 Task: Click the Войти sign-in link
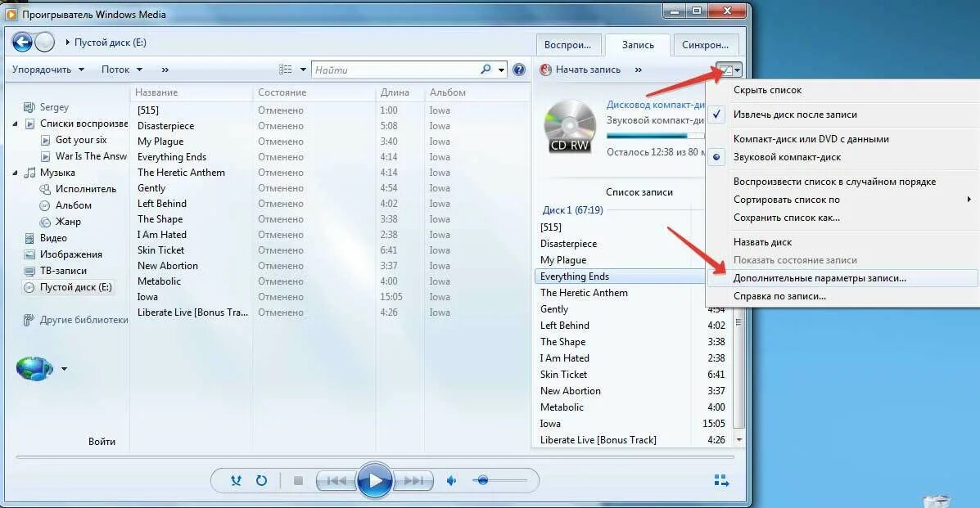tap(102, 441)
